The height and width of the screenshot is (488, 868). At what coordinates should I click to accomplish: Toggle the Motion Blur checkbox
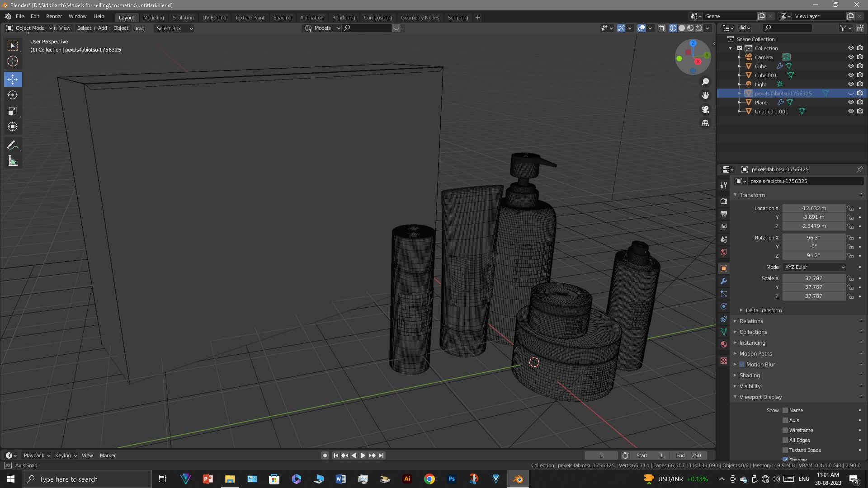tap(742, 364)
